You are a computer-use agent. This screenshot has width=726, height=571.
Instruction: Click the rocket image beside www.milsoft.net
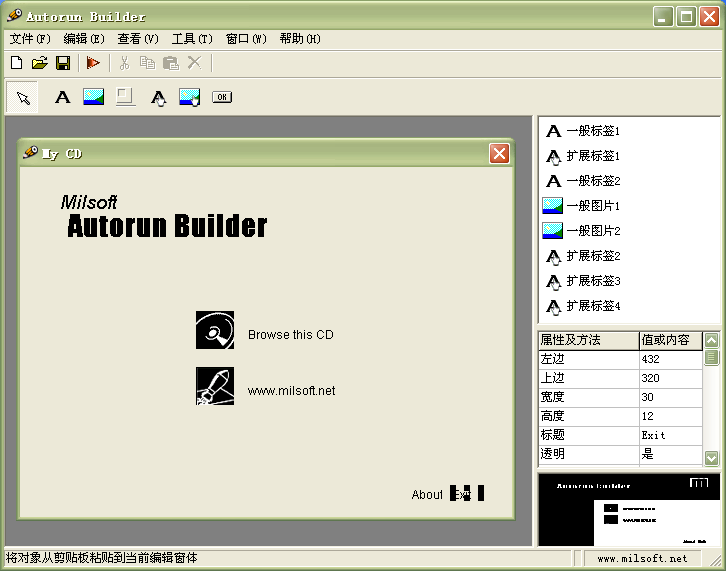[x=215, y=386]
